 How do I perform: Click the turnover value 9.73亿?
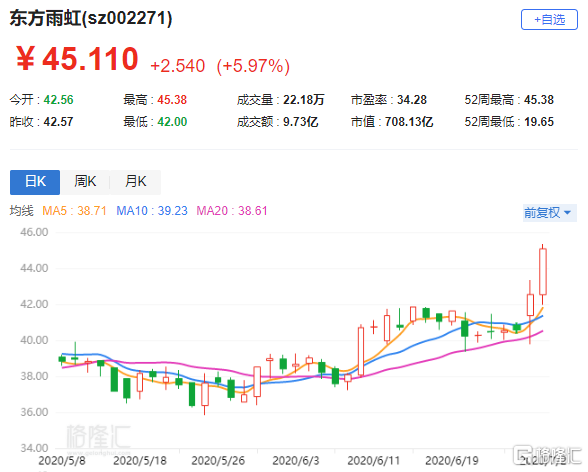click(x=301, y=122)
